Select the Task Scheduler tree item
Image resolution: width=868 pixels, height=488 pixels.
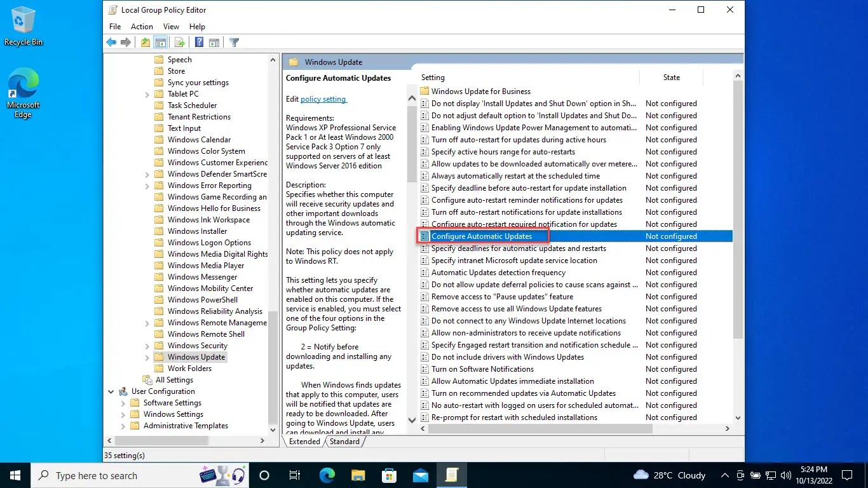[192, 105]
